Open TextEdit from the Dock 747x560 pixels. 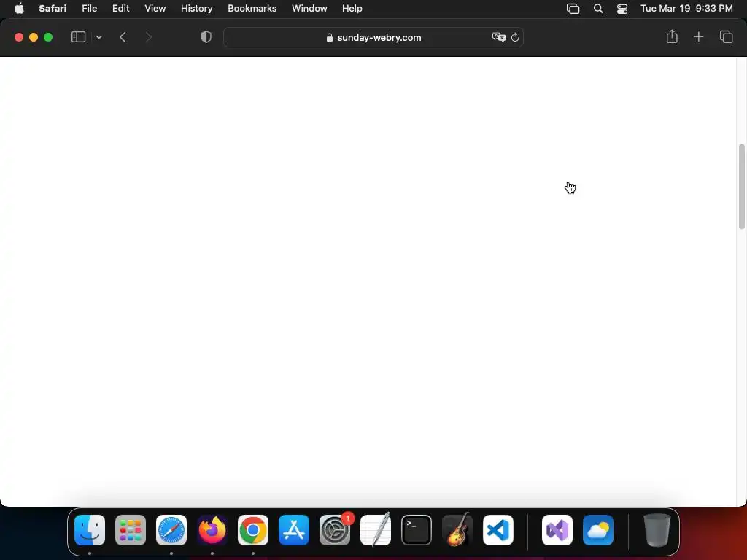376,529
